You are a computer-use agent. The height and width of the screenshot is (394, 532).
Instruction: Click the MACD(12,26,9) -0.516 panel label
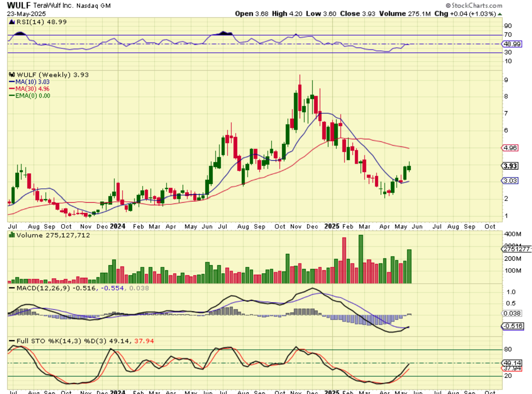coord(56,289)
